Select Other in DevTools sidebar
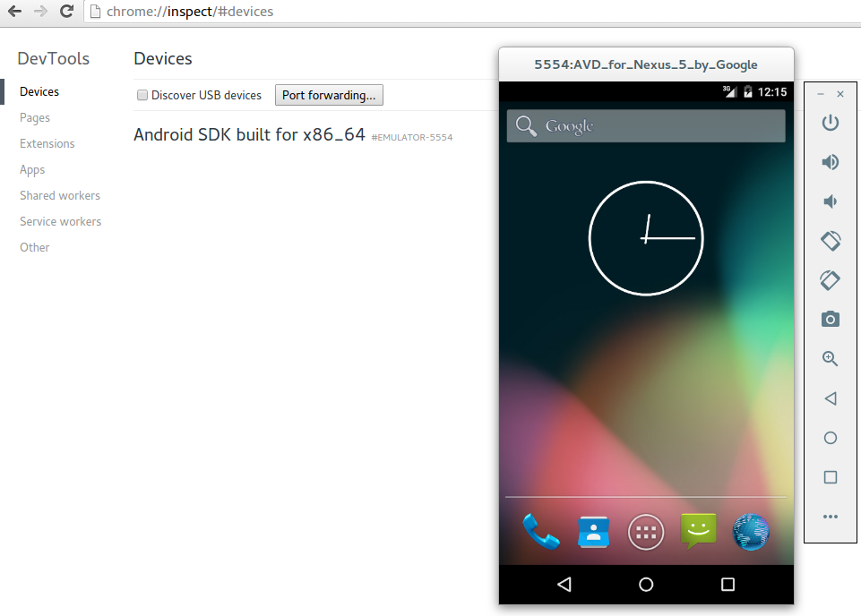The height and width of the screenshot is (616, 861). tap(35, 247)
